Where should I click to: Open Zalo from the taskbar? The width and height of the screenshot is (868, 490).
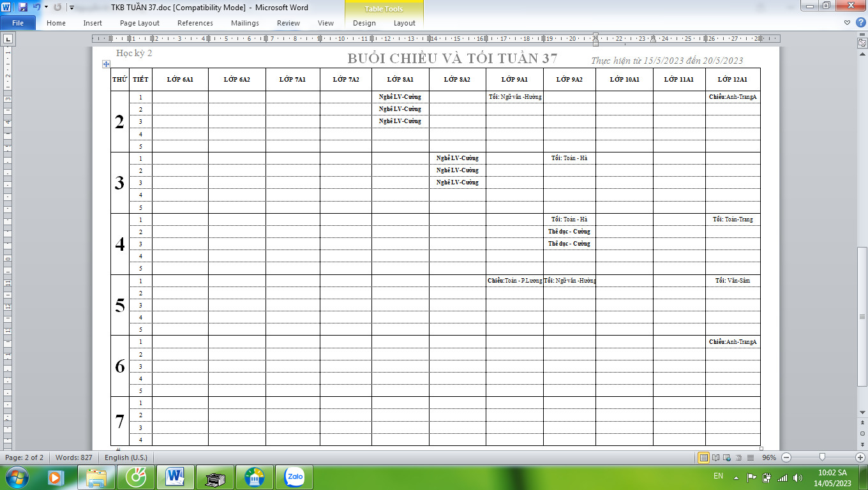pos(294,477)
